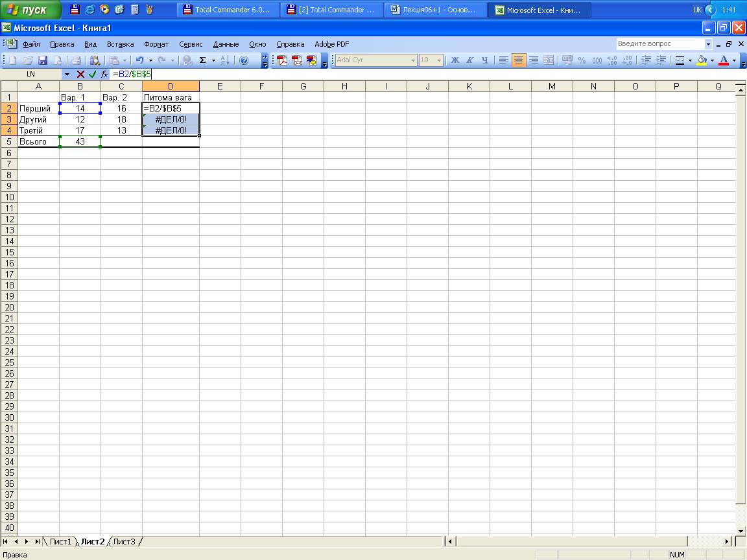Click the Print printer icon
The height and width of the screenshot is (560, 747).
click(77, 60)
